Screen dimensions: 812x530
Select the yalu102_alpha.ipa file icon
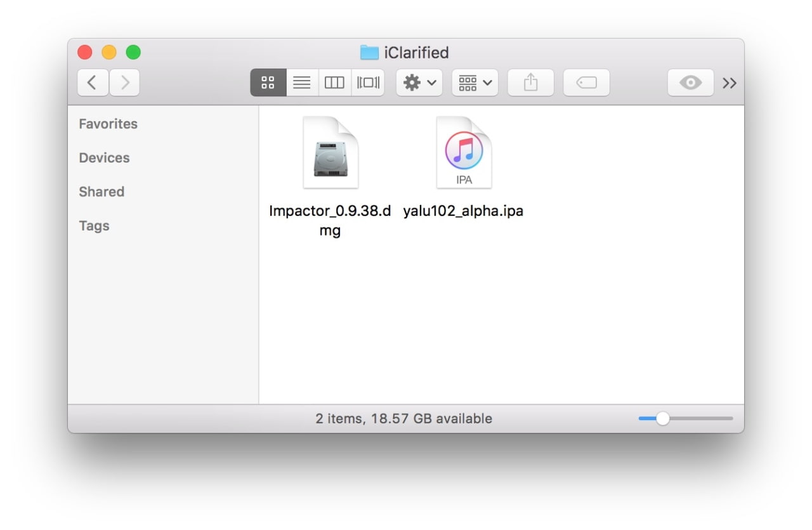coord(464,153)
